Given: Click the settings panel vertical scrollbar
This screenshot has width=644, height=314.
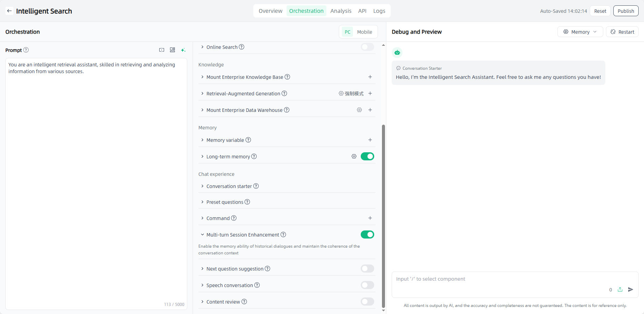Looking at the screenshot, I should [383, 216].
